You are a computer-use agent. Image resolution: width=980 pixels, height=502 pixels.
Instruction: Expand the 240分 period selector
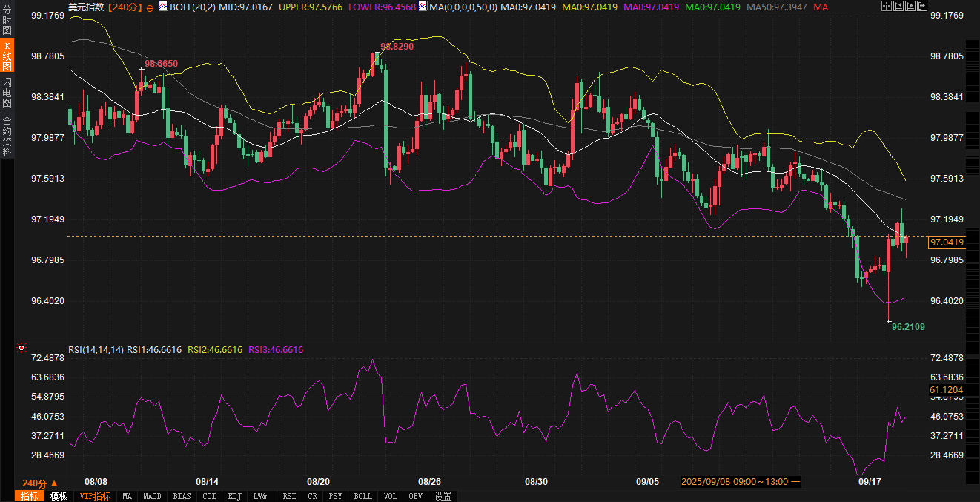[x=40, y=483]
